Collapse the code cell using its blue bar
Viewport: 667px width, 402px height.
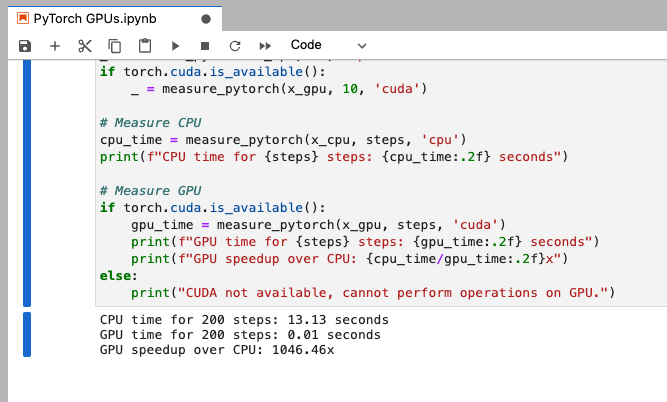(27, 182)
